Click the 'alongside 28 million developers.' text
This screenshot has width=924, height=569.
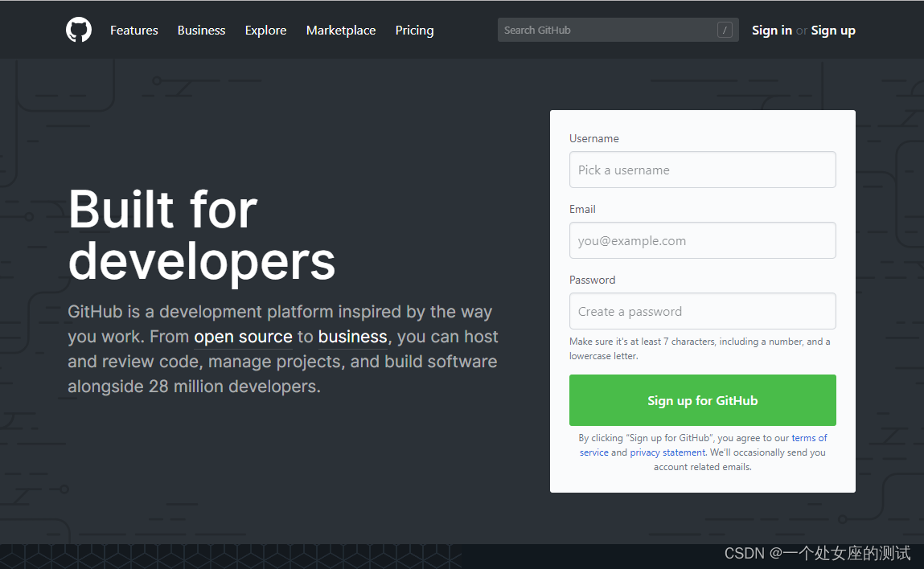[194, 387]
